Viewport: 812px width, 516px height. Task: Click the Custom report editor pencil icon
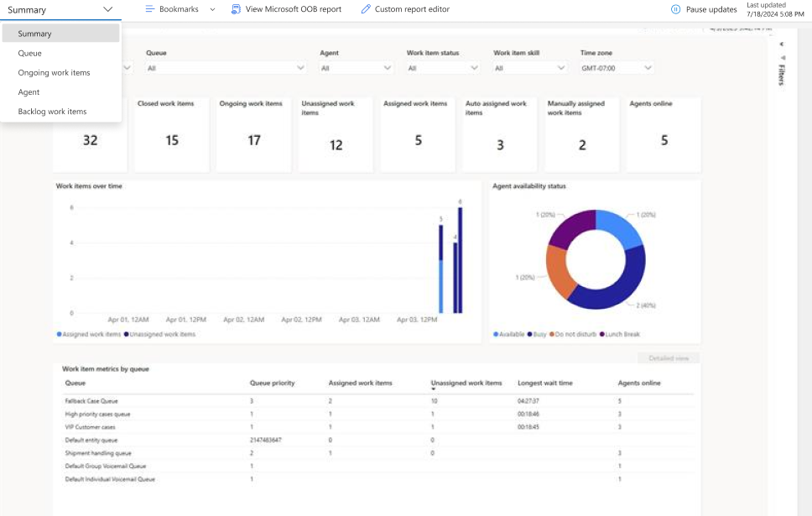click(366, 8)
